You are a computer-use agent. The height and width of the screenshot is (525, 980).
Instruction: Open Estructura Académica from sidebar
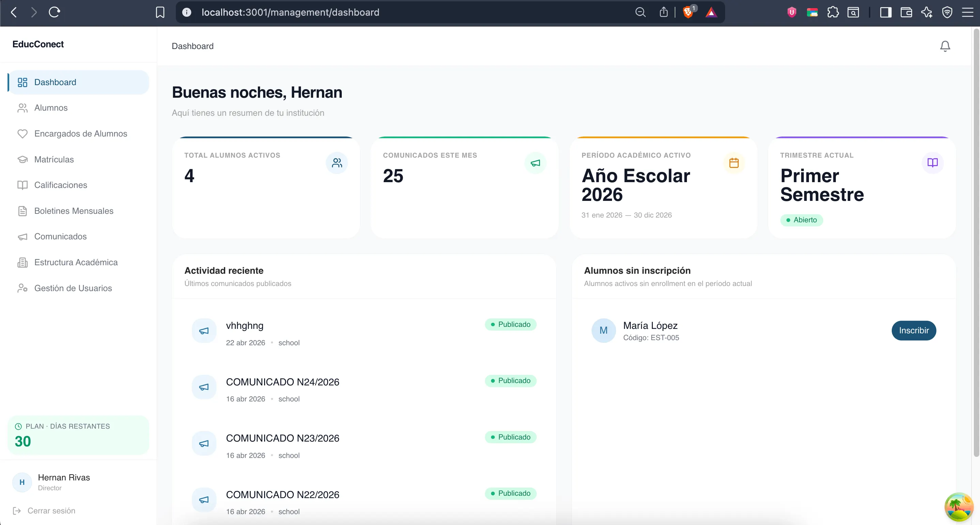click(x=76, y=262)
